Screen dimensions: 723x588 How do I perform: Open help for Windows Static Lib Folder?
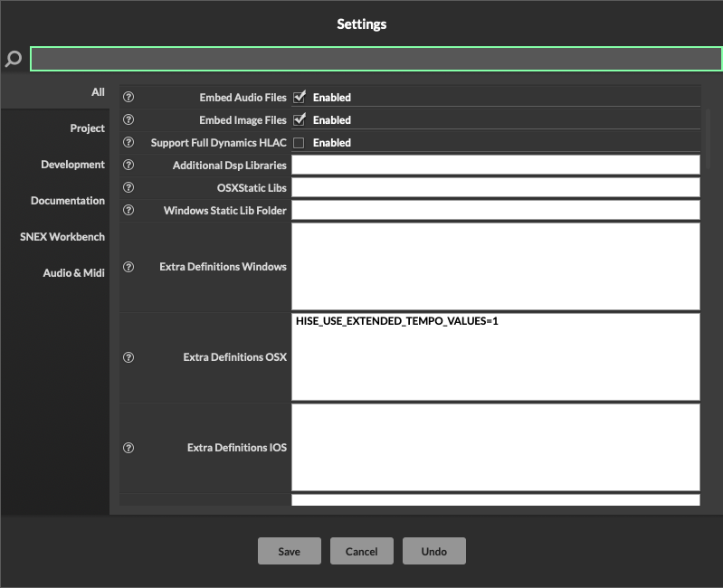128,210
